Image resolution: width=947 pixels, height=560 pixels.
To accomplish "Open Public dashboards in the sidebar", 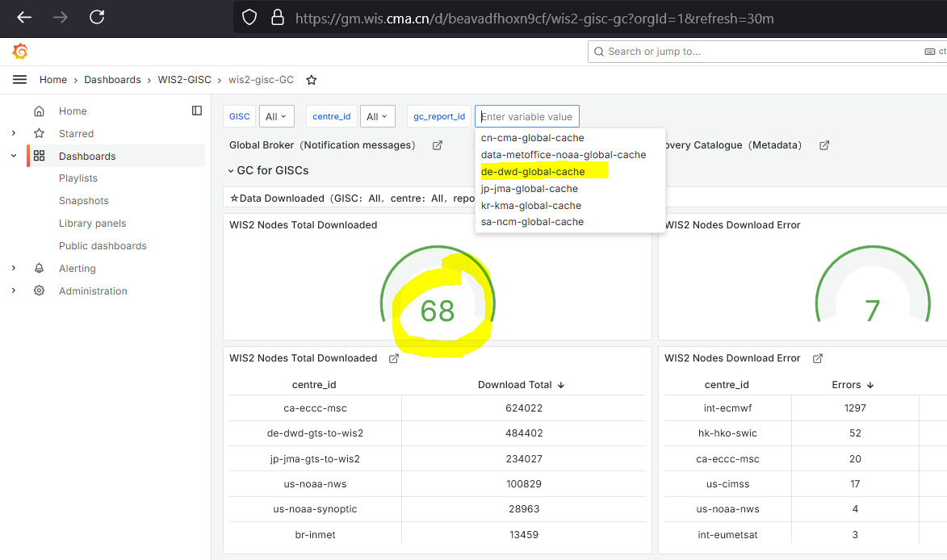I will (x=103, y=245).
